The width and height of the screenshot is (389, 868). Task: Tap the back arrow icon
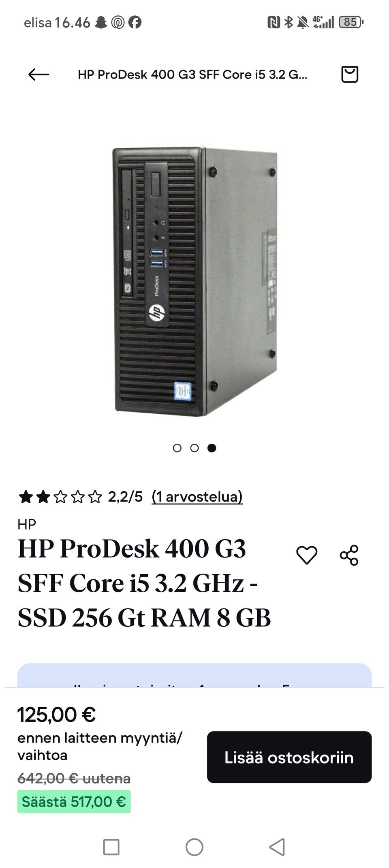39,74
